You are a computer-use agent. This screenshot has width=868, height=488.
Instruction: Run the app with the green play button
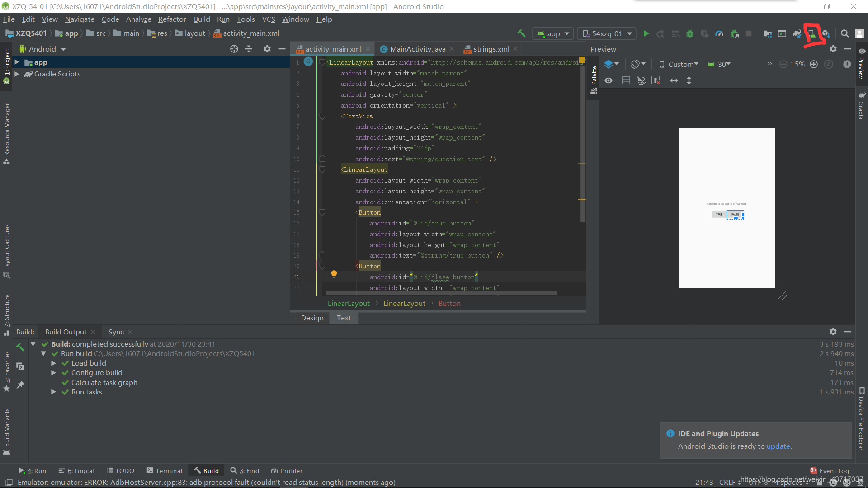coord(646,33)
